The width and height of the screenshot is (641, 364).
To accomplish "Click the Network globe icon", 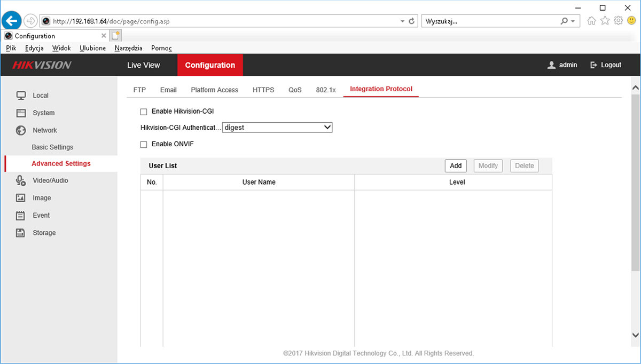I will (x=21, y=130).
